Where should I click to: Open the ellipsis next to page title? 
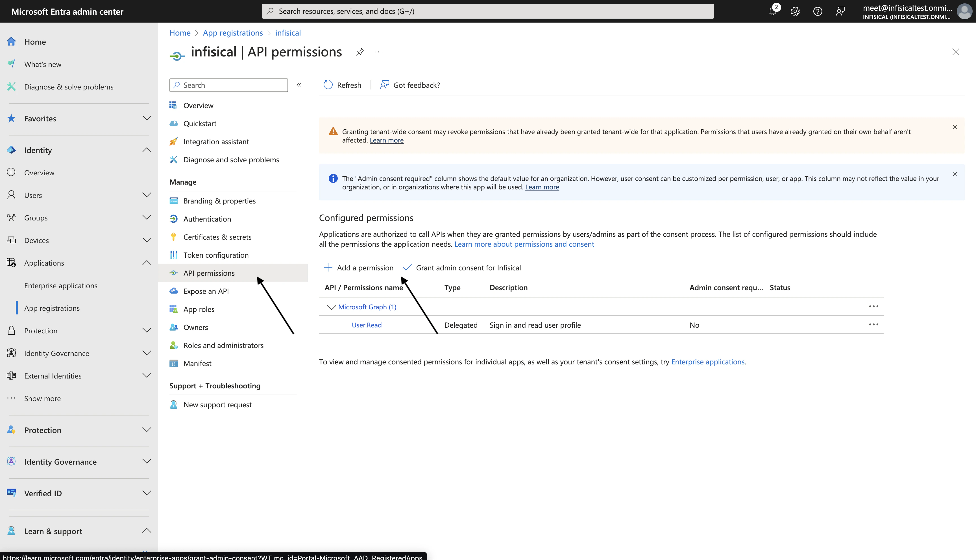378,52
